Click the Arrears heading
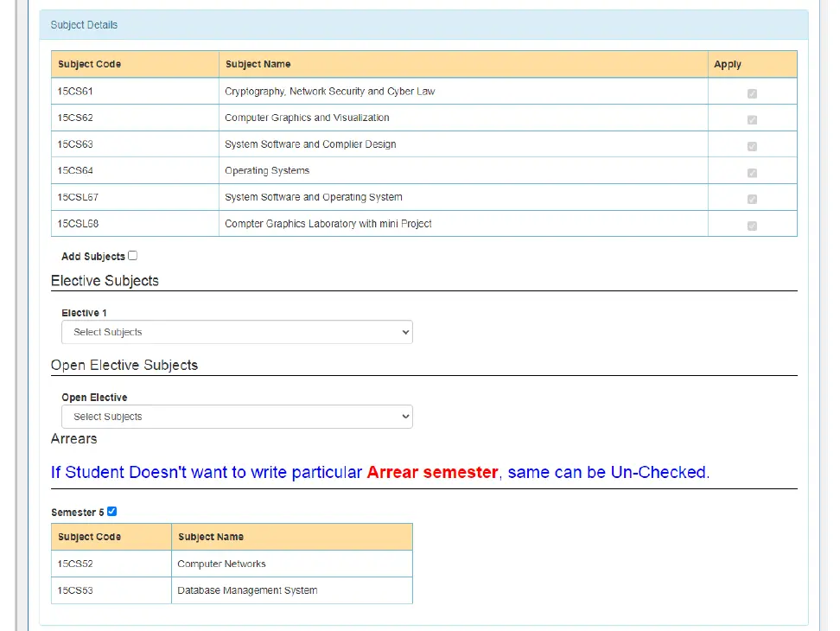 pyautogui.click(x=74, y=439)
